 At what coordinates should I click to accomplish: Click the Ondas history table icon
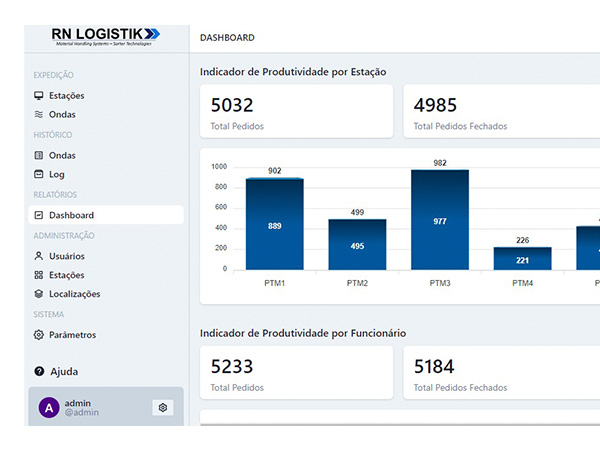click(39, 155)
